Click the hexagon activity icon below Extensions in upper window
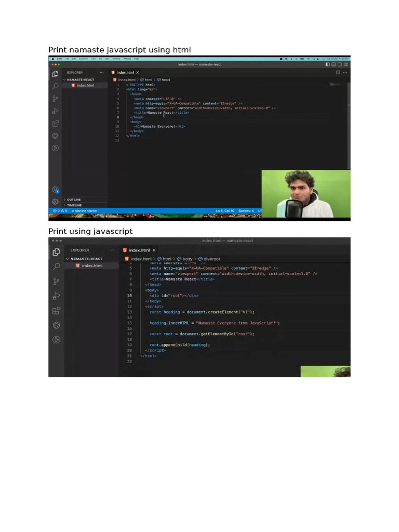399x532 pixels. [55, 136]
